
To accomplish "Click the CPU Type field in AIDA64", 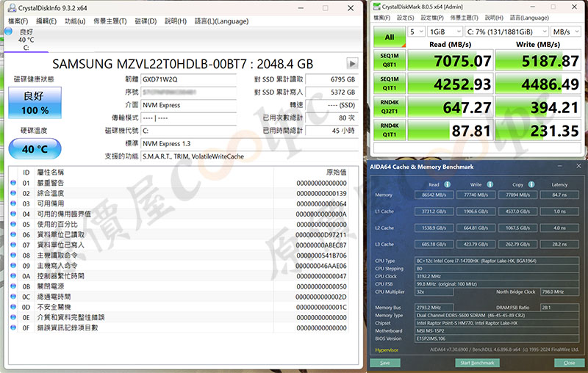I will point(497,261).
